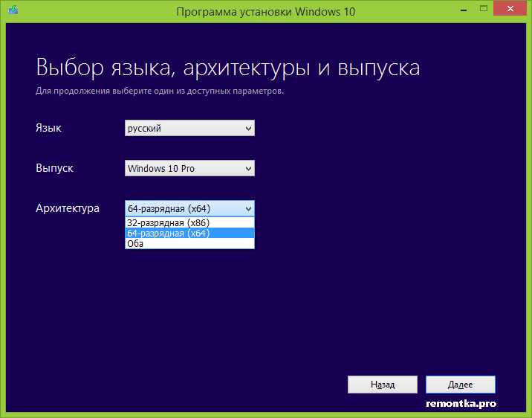This screenshot has height=418, width=532.
Task: Click the Язык label text
Action: 48,129
